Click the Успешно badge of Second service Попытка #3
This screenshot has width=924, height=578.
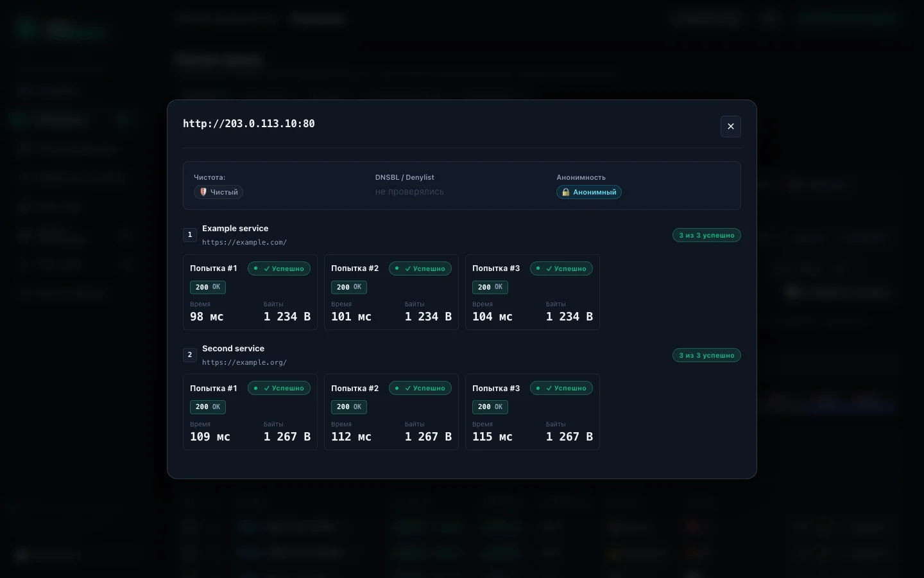(x=561, y=389)
